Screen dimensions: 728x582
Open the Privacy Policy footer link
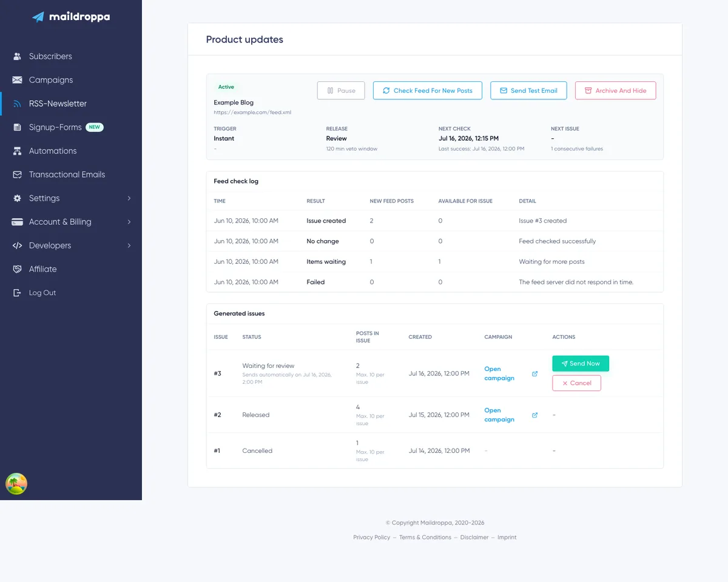[372, 537]
